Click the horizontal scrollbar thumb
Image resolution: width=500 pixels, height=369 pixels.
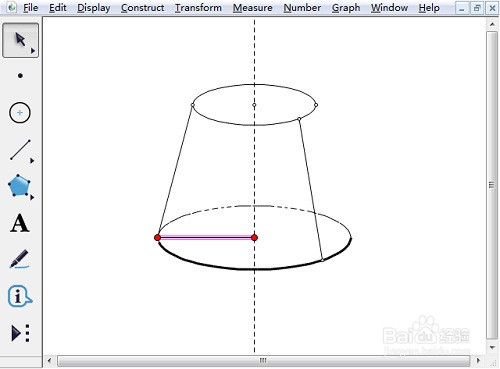(263, 360)
